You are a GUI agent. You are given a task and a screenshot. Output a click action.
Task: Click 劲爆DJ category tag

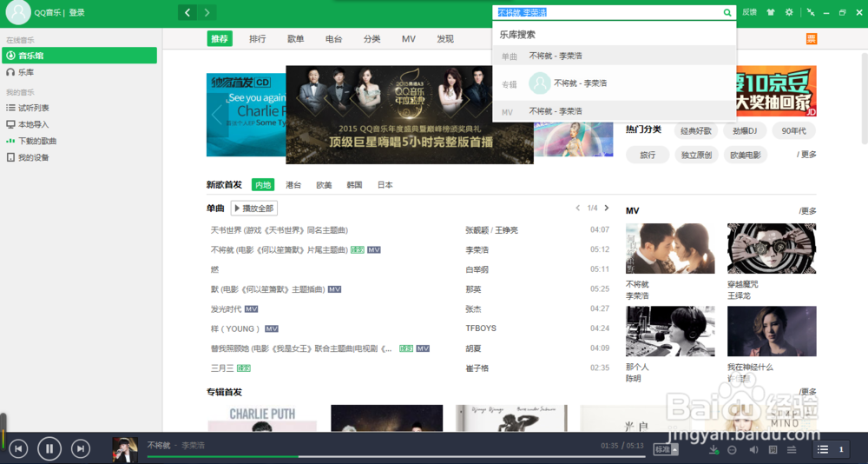coord(745,131)
